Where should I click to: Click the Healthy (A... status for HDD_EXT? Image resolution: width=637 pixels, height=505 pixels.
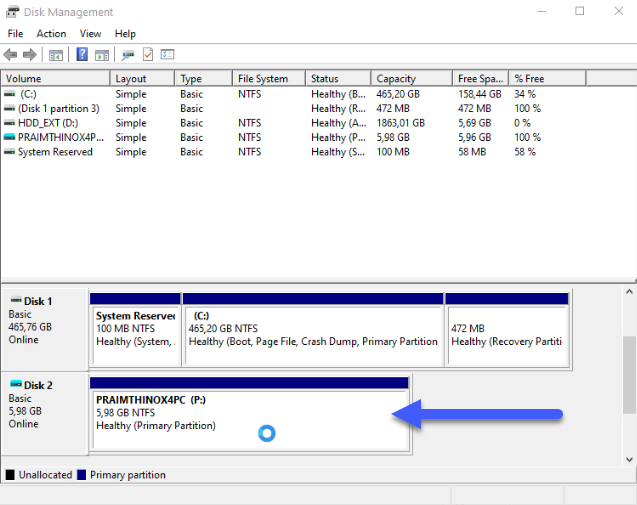pyautogui.click(x=339, y=123)
